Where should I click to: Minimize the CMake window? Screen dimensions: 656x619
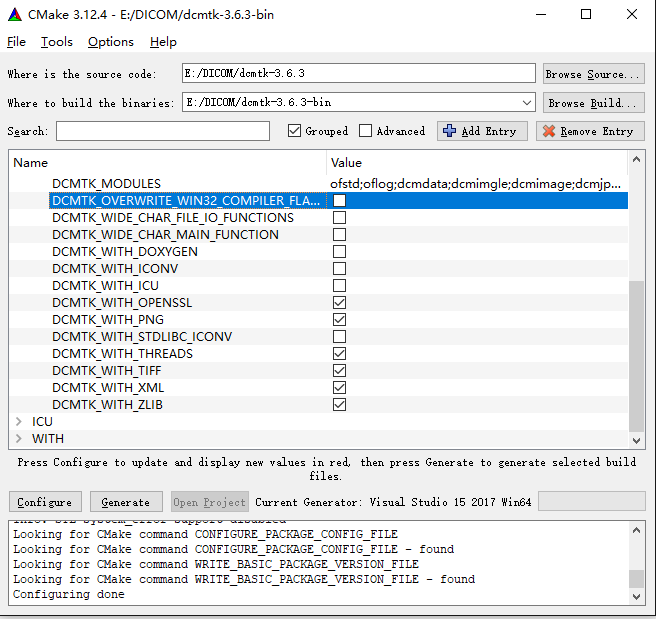(541, 14)
